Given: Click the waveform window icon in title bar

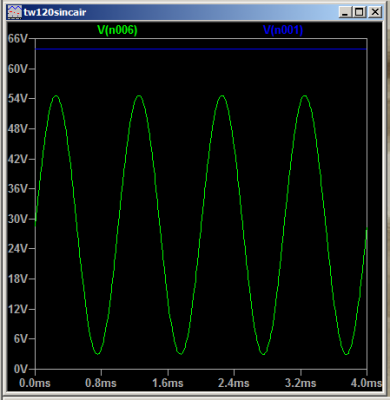Looking at the screenshot, I should [15, 12].
